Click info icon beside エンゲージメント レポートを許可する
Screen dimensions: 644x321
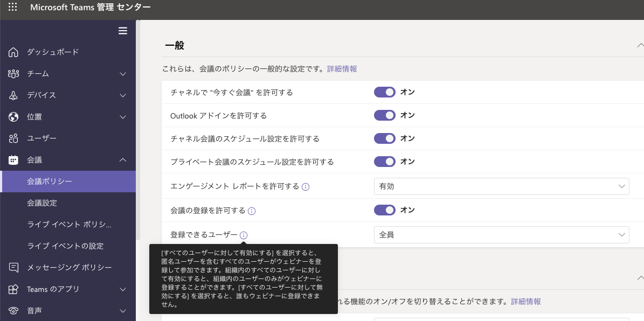coord(305,187)
